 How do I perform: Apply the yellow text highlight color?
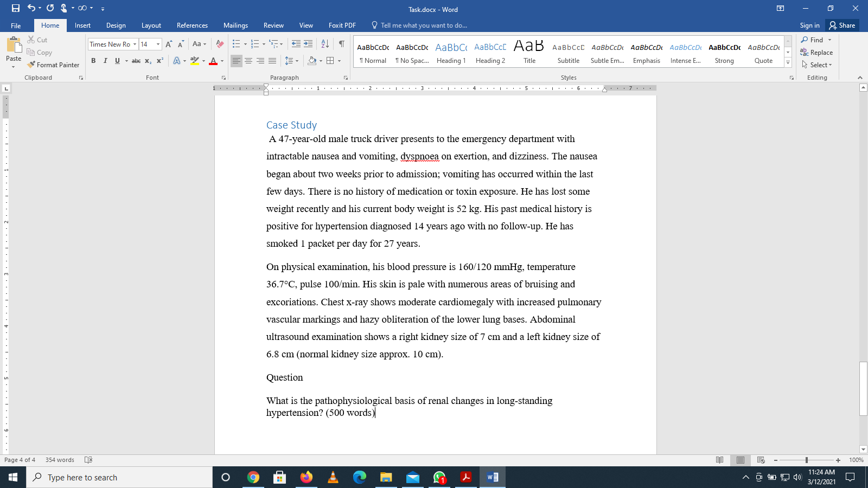point(195,61)
